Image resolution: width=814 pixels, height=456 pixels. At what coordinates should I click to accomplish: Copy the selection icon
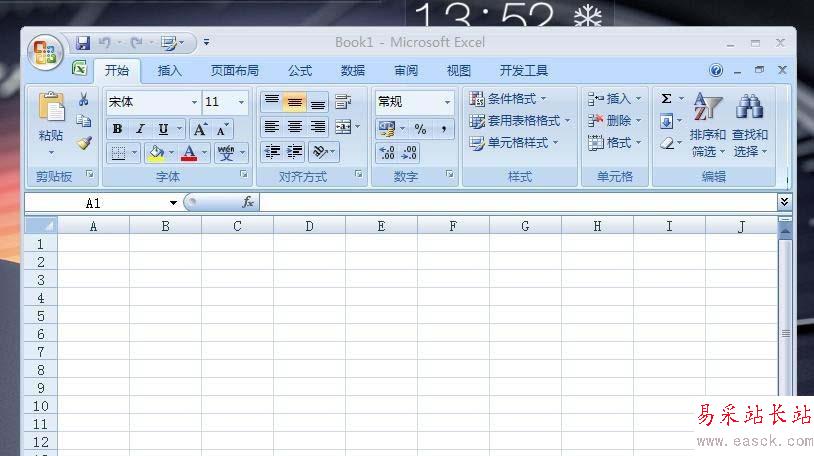point(83,121)
